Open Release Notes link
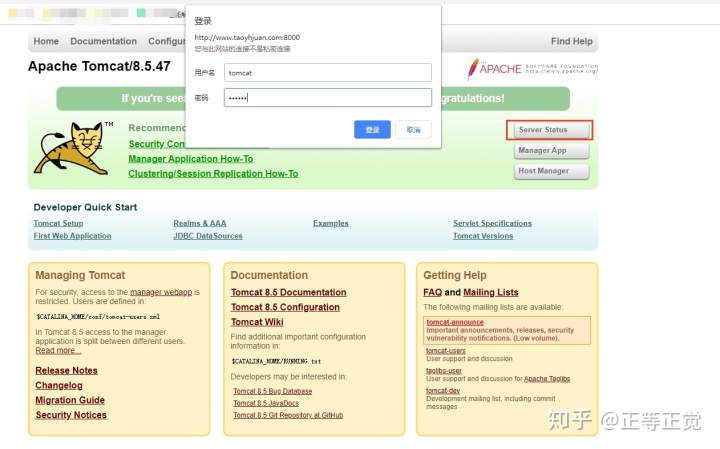This screenshot has height=449, width=720. click(66, 370)
